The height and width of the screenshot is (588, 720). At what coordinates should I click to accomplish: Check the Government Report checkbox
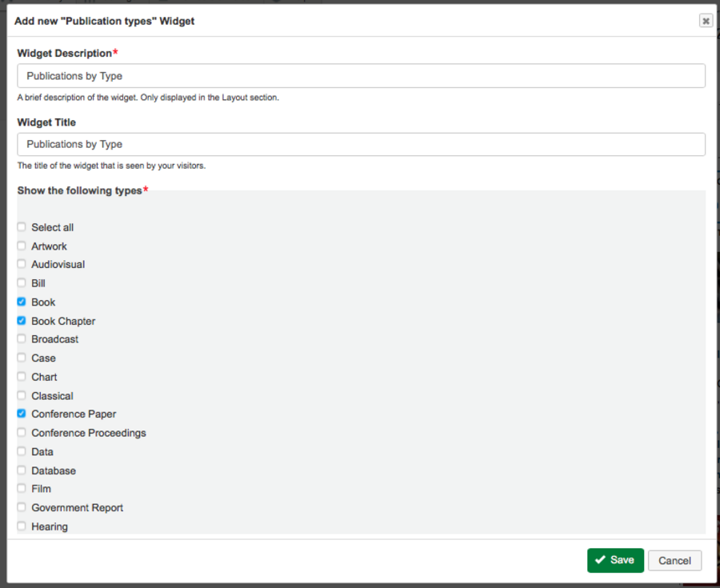pos(22,507)
